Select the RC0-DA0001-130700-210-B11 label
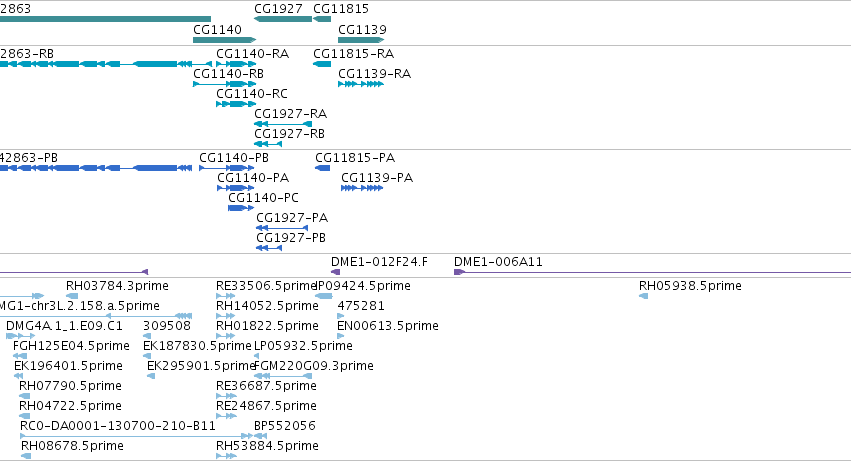 118,426
